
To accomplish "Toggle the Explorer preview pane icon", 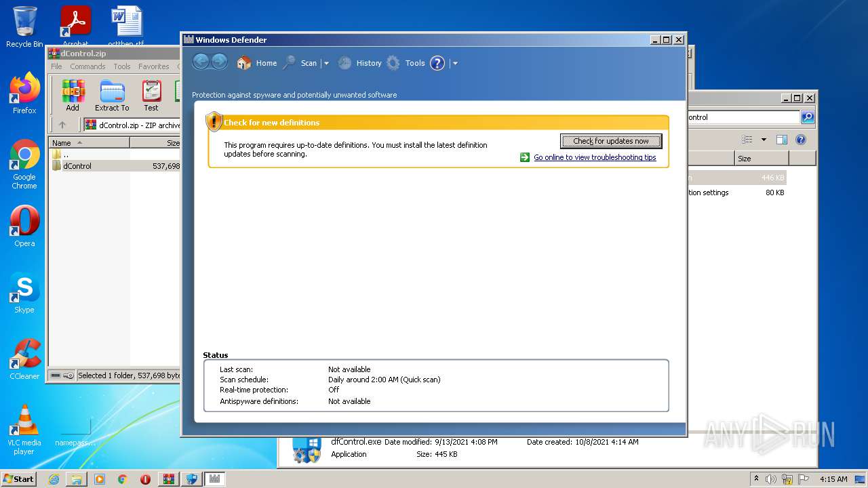I will coord(781,140).
